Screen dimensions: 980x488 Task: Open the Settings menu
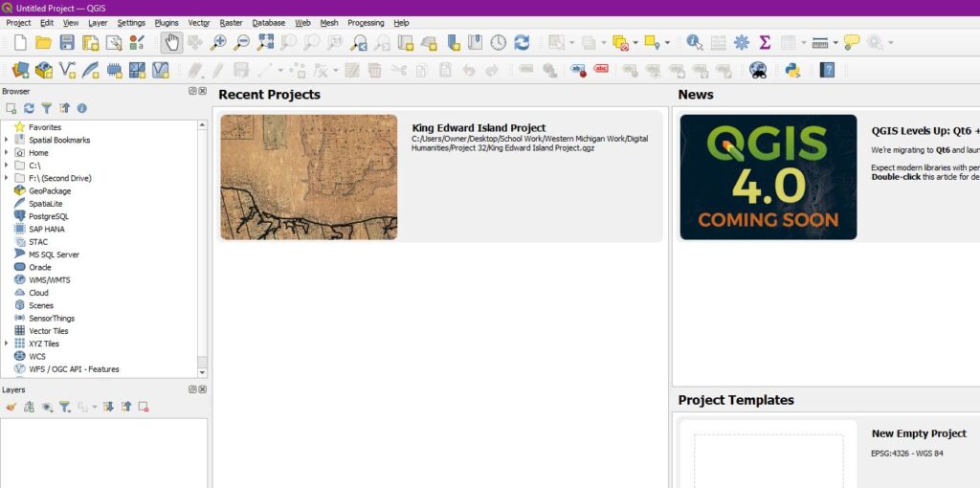[x=131, y=23]
